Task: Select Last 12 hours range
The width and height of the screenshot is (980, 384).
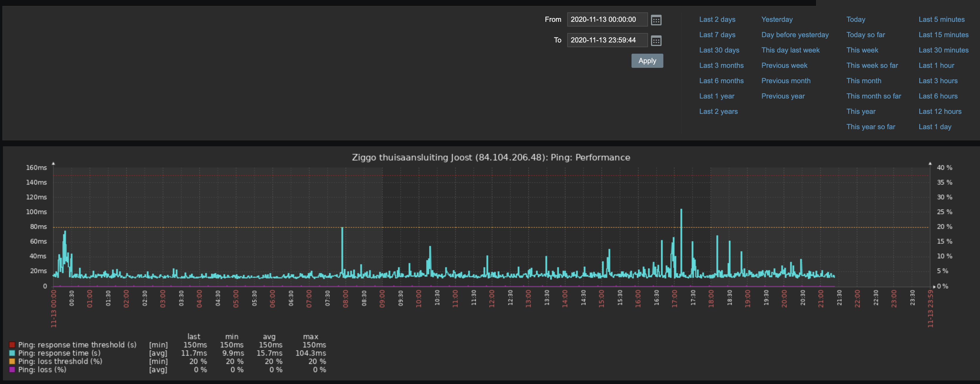Action: coord(940,111)
